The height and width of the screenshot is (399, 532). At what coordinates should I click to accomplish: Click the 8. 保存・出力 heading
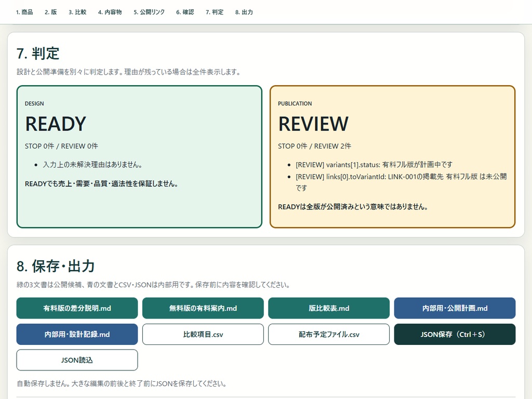tap(56, 267)
